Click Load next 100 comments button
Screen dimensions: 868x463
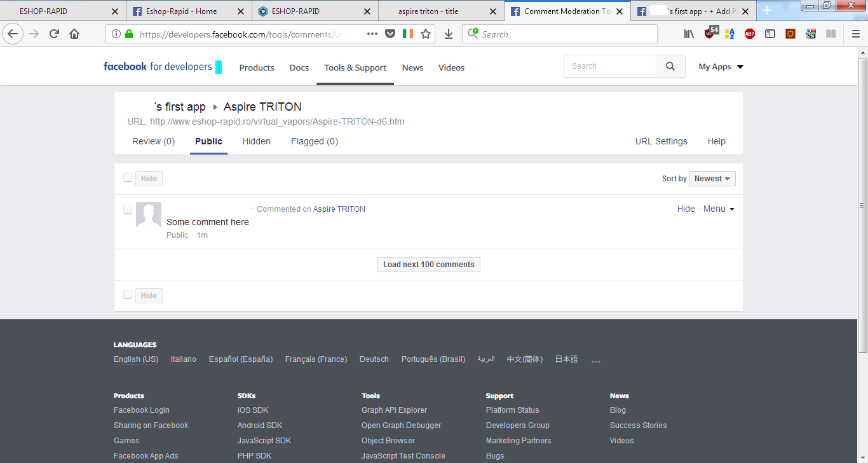point(429,265)
